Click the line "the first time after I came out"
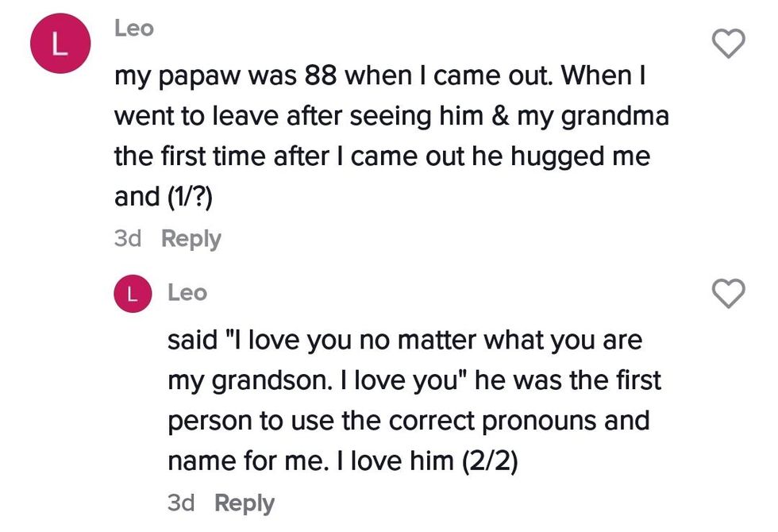 pos(382,156)
